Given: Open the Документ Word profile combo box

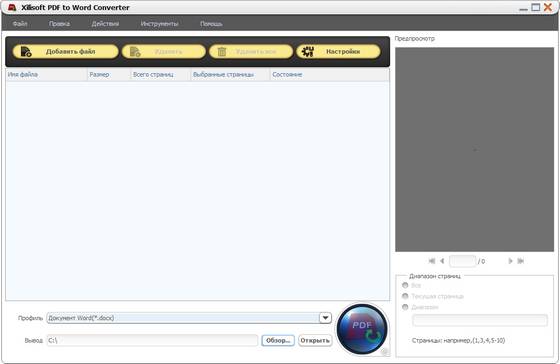Looking at the screenshot, I should point(189,318).
